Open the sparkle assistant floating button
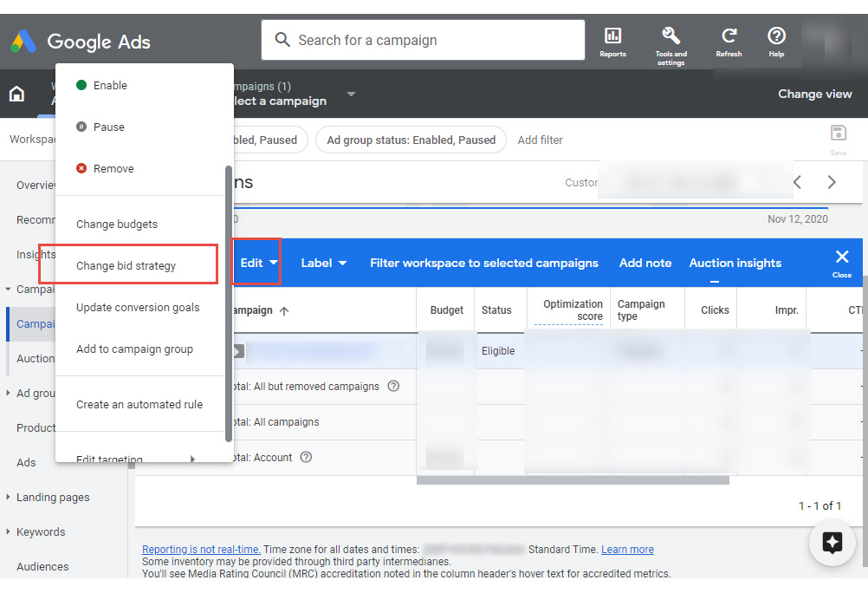868x593 pixels. 832,543
